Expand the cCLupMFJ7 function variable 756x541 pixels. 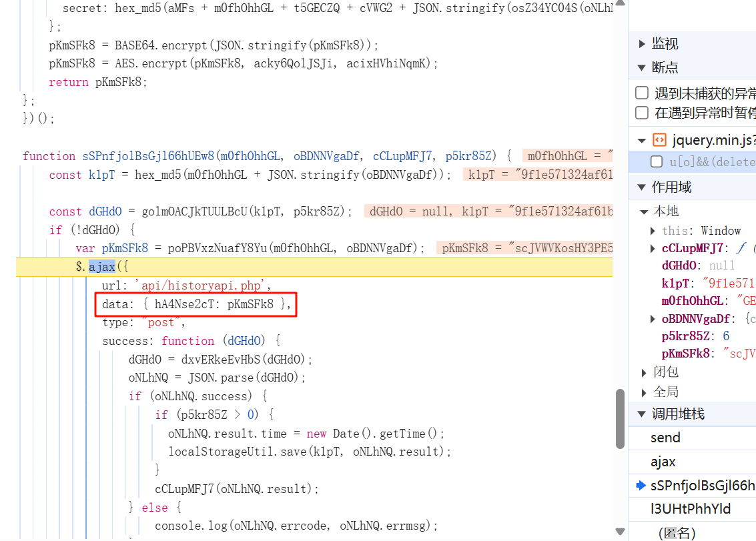point(653,248)
